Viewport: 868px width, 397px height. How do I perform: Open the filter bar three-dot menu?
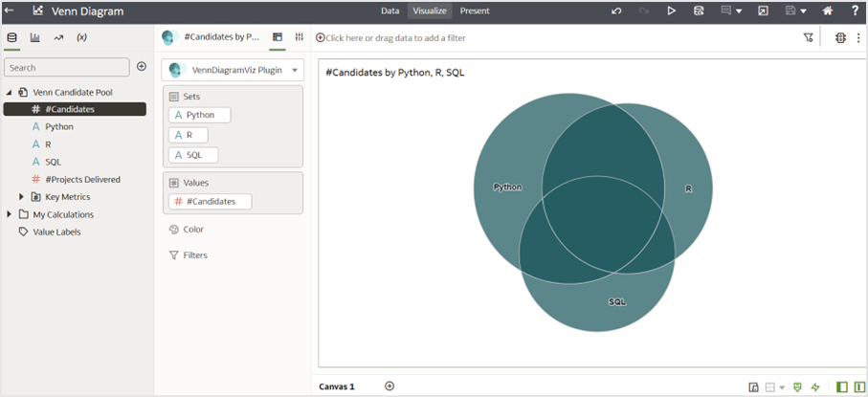[858, 37]
